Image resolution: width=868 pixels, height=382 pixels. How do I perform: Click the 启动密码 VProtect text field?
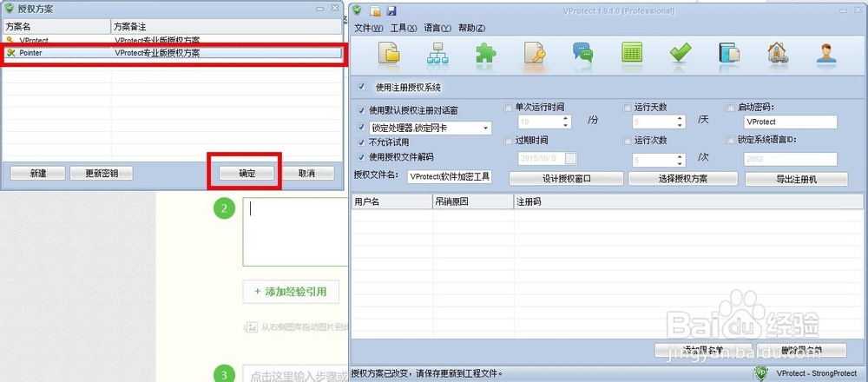point(790,122)
